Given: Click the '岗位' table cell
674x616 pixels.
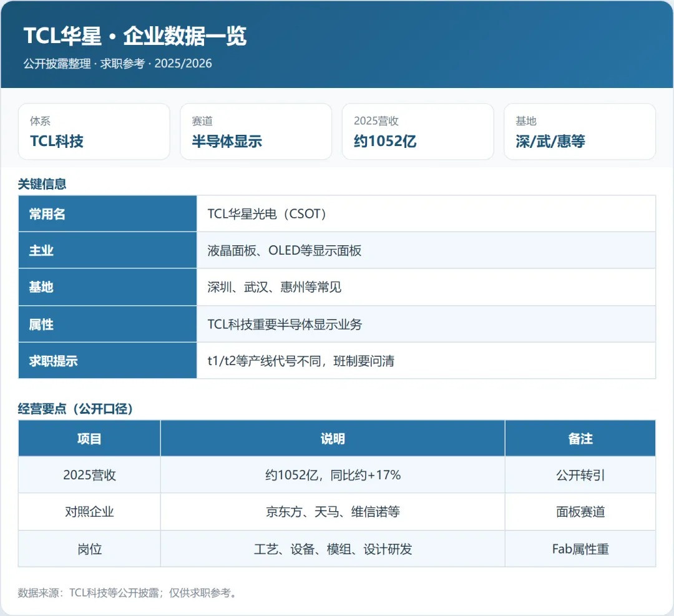Looking at the screenshot, I should pos(89,549).
